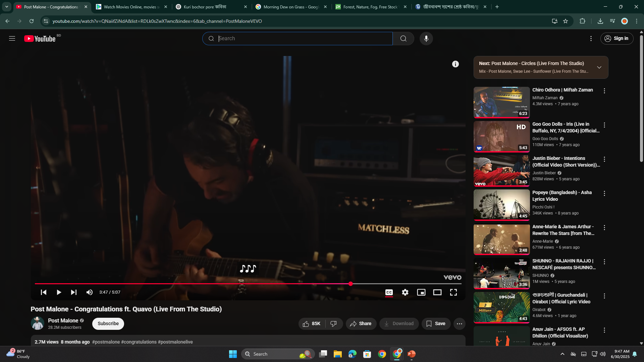Open options for Justin Bieber Intentions video
Image resolution: width=644 pixels, height=362 pixels.
pyautogui.click(x=604, y=159)
